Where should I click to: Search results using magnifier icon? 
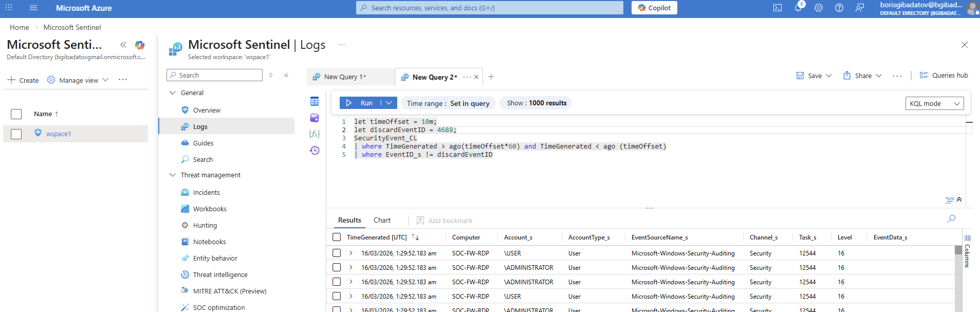951,219
